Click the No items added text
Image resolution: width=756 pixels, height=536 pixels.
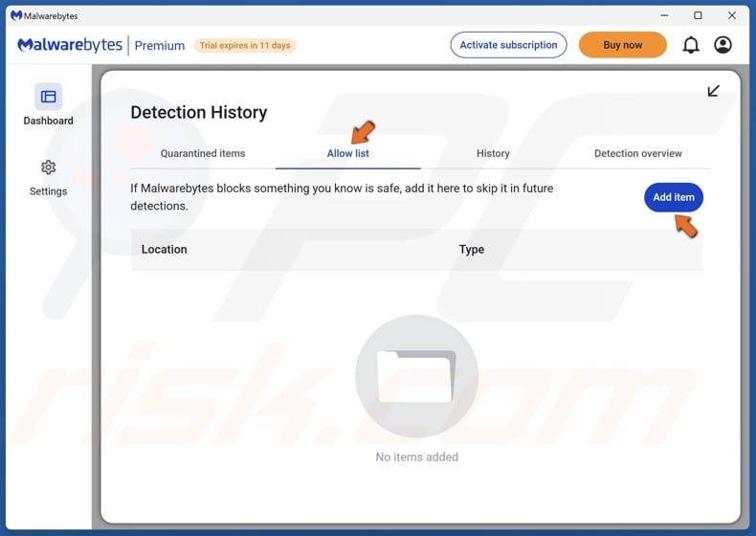click(x=416, y=457)
